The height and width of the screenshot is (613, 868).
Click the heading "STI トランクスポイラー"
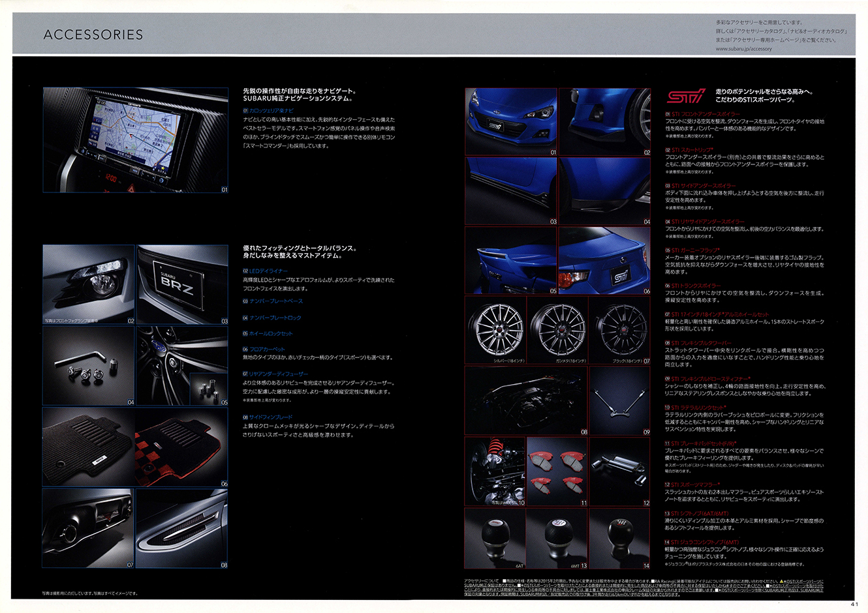696,286
